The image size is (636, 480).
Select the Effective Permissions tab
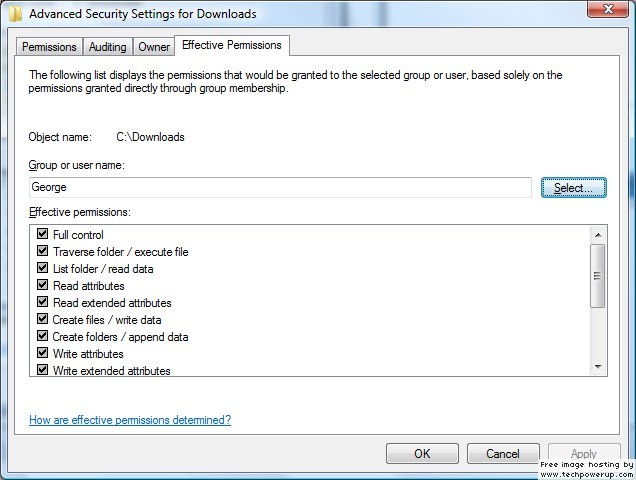click(232, 45)
